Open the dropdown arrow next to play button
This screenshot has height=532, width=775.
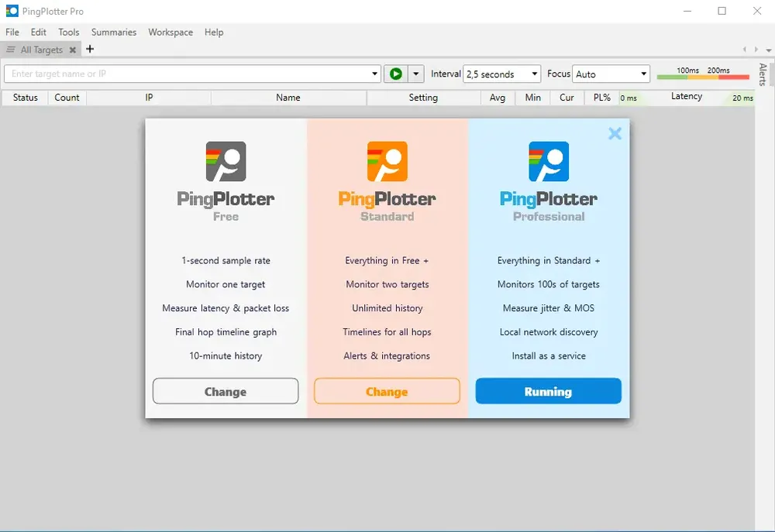tap(416, 74)
